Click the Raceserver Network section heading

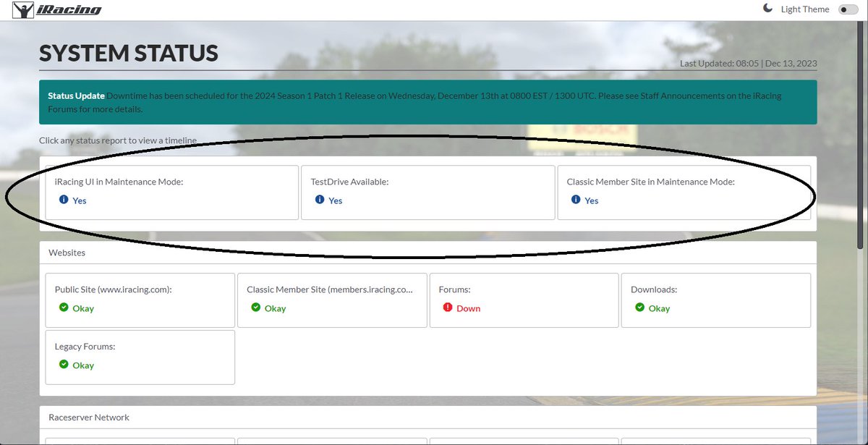(89, 418)
